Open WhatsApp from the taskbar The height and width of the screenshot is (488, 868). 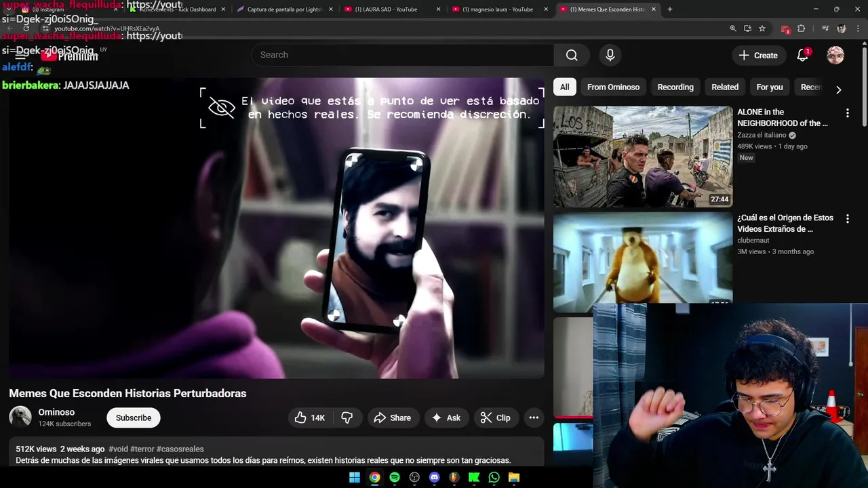click(x=494, y=477)
